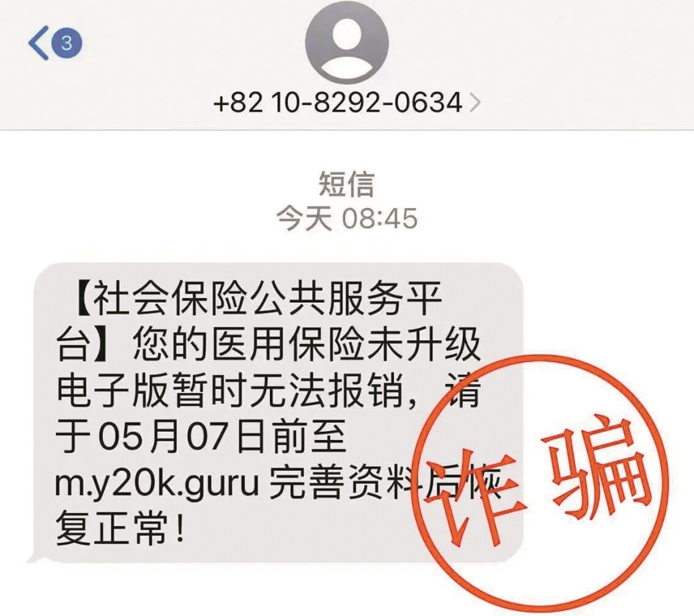This screenshot has height=616, width=694.
Task: Expand details via chevron beside phone number
Action: point(474,103)
